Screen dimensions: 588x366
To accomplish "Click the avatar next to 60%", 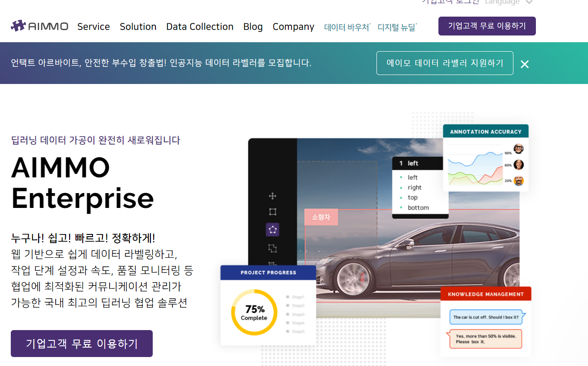I will (x=519, y=165).
